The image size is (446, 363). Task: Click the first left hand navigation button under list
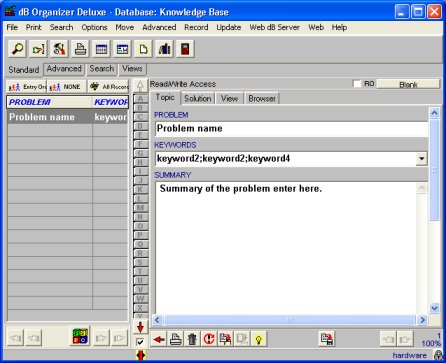[x=16, y=338]
